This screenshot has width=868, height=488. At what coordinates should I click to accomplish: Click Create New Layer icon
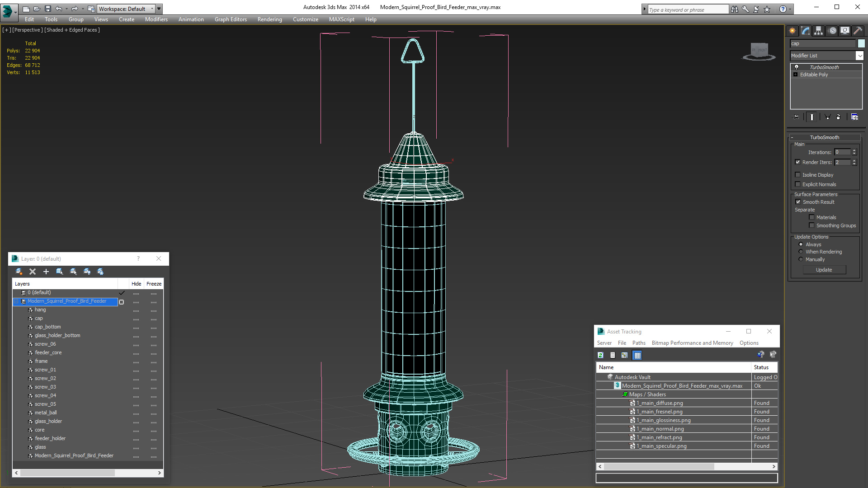19,272
